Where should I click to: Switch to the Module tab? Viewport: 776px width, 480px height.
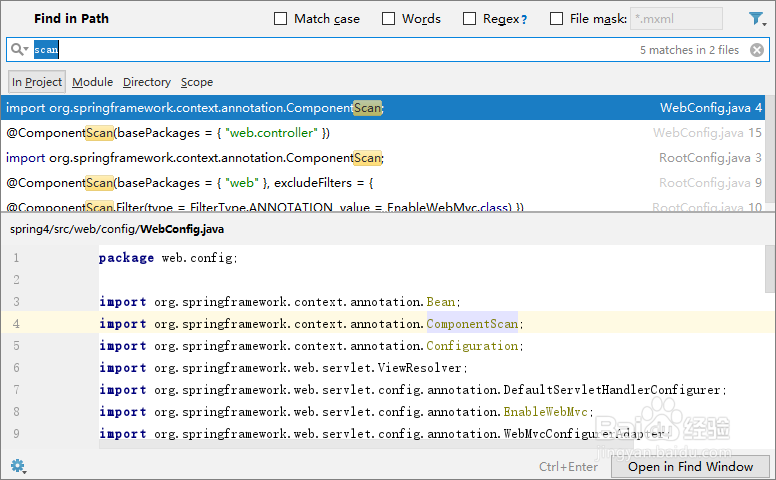pyautogui.click(x=92, y=82)
